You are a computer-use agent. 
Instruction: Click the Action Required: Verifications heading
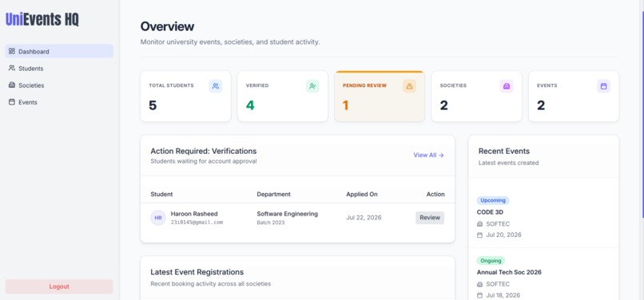click(x=204, y=151)
